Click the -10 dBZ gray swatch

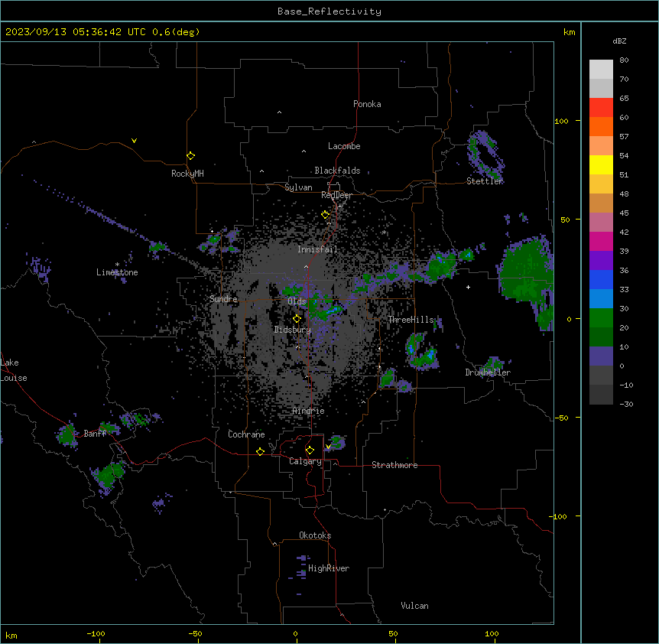(601, 395)
